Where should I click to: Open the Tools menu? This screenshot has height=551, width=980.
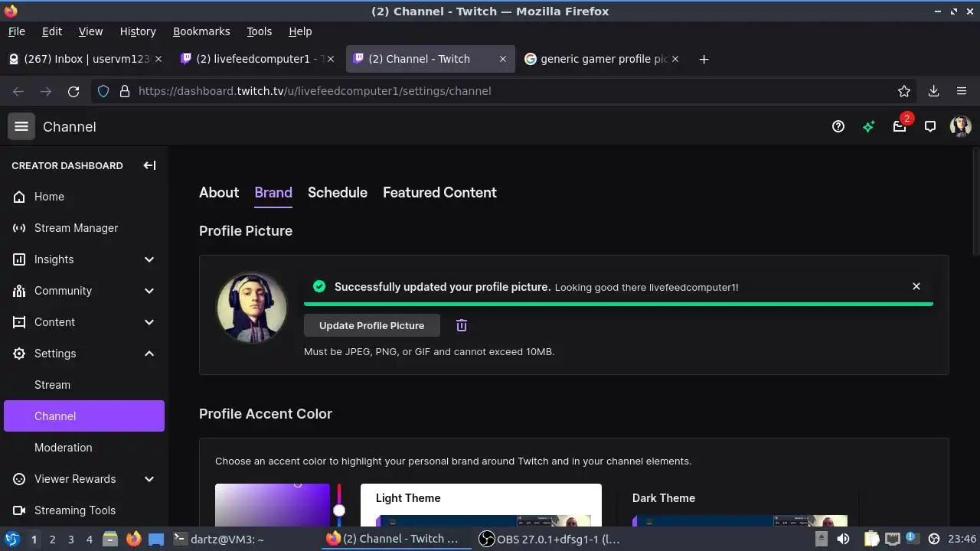pos(259,31)
